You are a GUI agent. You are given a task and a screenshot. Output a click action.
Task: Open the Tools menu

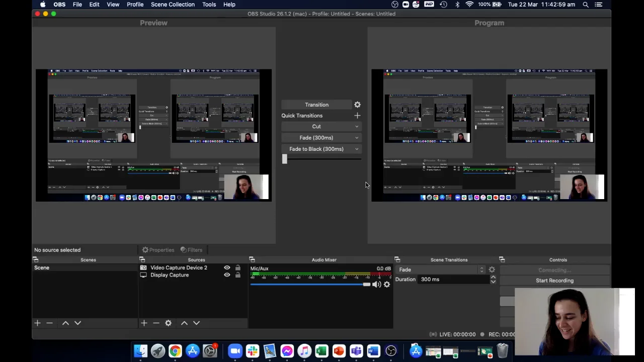pyautogui.click(x=209, y=5)
